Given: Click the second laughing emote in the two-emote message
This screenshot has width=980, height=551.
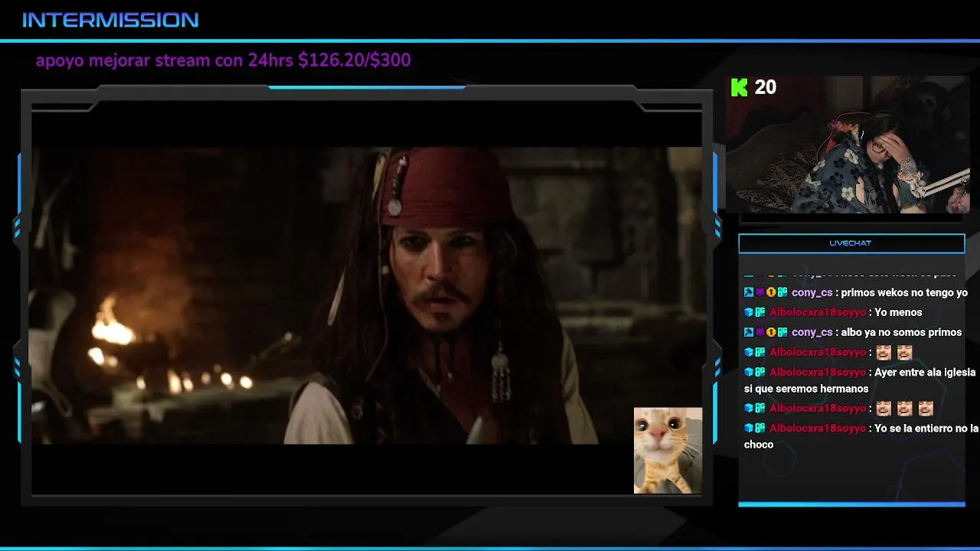Looking at the screenshot, I should pos(904,352).
